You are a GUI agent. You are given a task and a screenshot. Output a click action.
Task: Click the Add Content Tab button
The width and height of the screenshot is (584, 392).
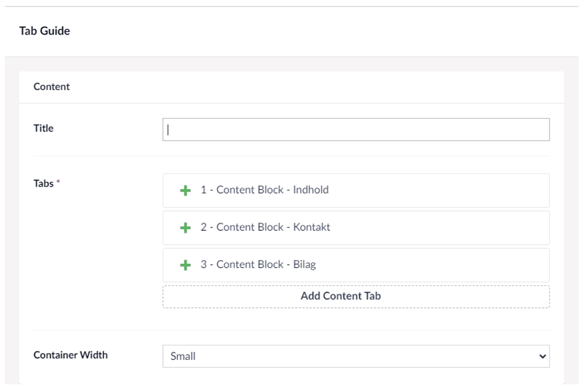pos(356,297)
